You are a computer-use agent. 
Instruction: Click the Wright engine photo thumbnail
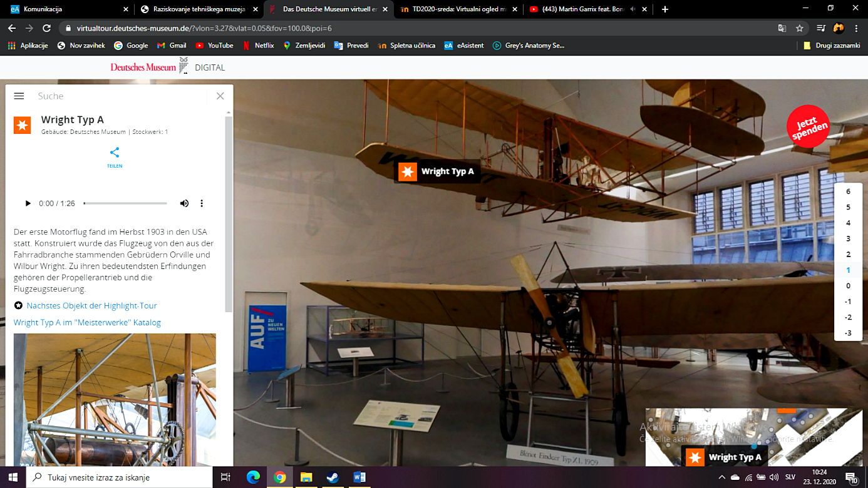115,399
